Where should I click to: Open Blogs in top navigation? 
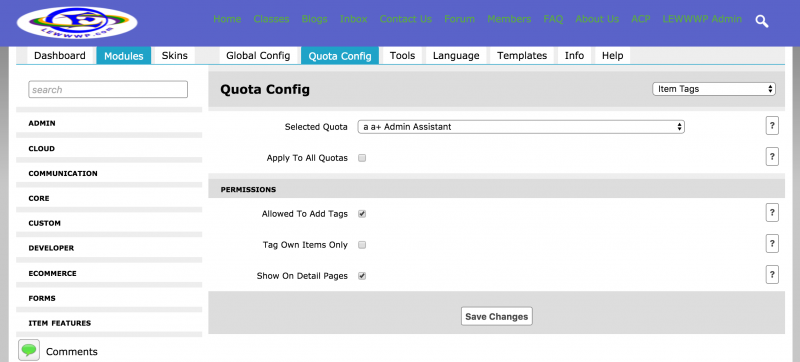[314, 19]
